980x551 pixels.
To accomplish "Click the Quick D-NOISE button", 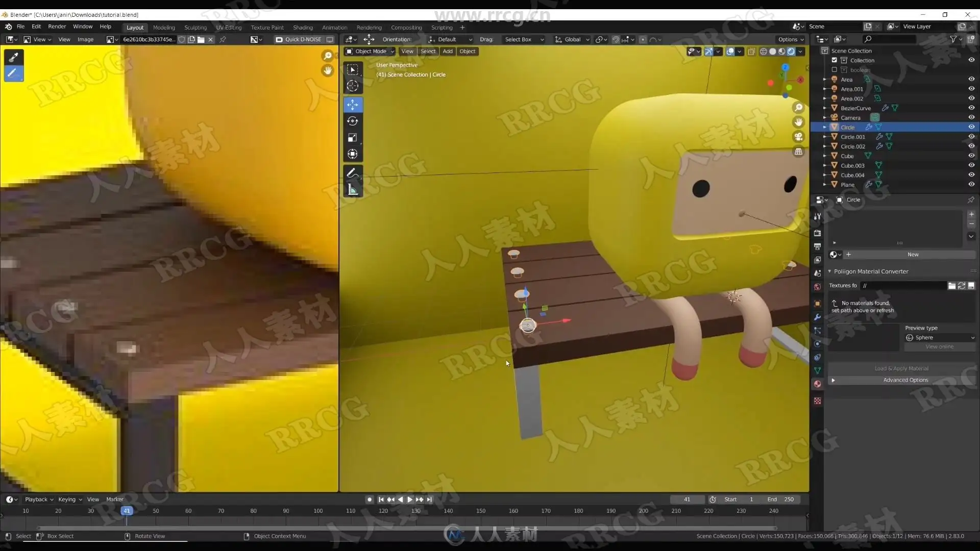I will (x=303, y=39).
